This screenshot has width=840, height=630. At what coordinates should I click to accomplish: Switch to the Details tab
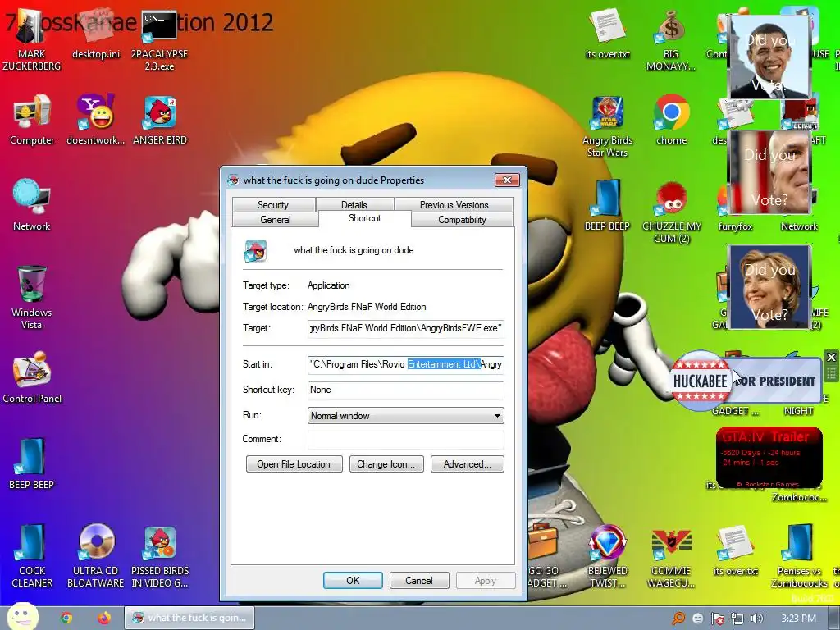point(354,204)
